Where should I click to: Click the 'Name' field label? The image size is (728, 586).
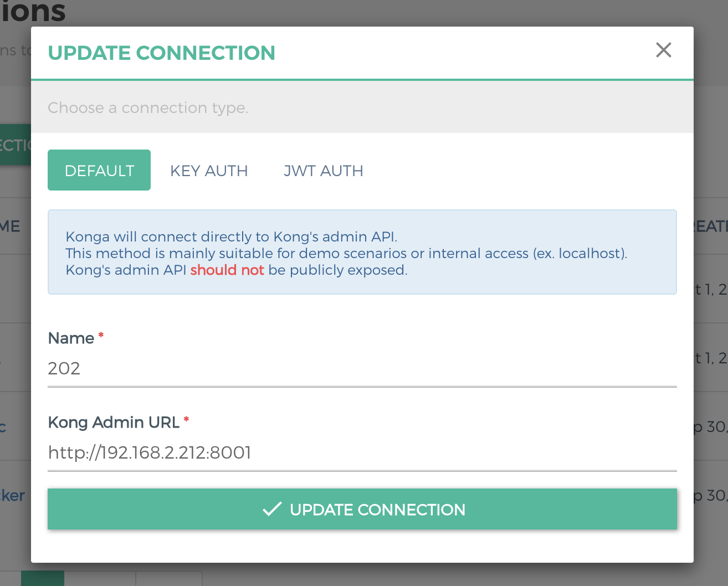click(x=71, y=338)
